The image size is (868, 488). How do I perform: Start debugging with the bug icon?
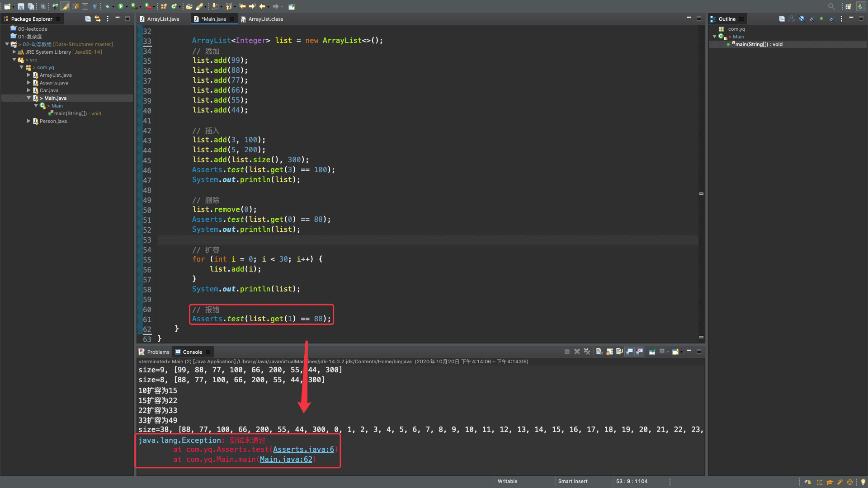pyautogui.click(x=107, y=6)
